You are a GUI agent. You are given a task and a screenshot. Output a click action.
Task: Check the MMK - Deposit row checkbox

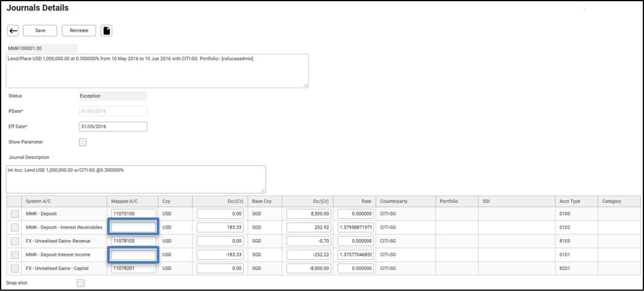[x=15, y=214]
